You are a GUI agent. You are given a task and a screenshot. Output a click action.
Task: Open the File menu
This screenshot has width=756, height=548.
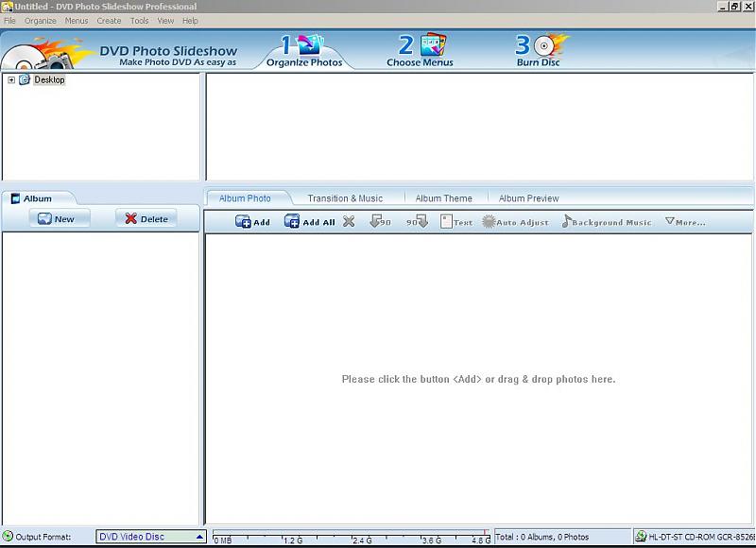click(9, 21)
